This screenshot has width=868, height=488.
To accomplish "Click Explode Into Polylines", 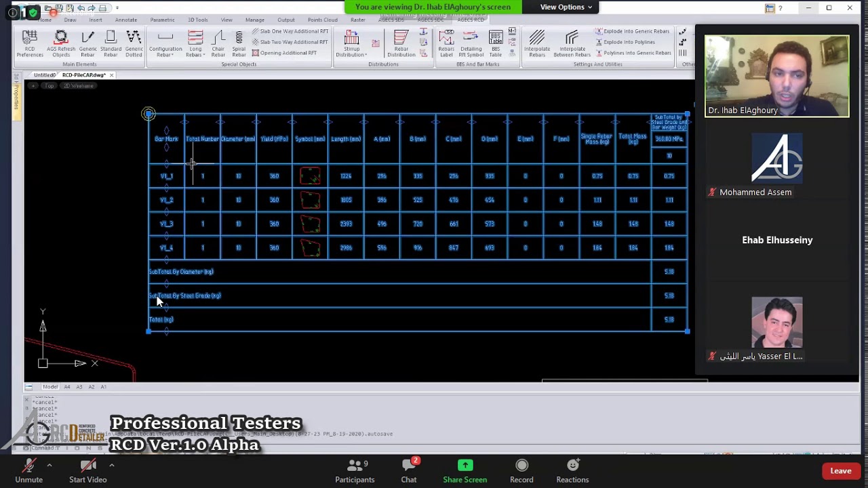I will [x=625, y=42].
